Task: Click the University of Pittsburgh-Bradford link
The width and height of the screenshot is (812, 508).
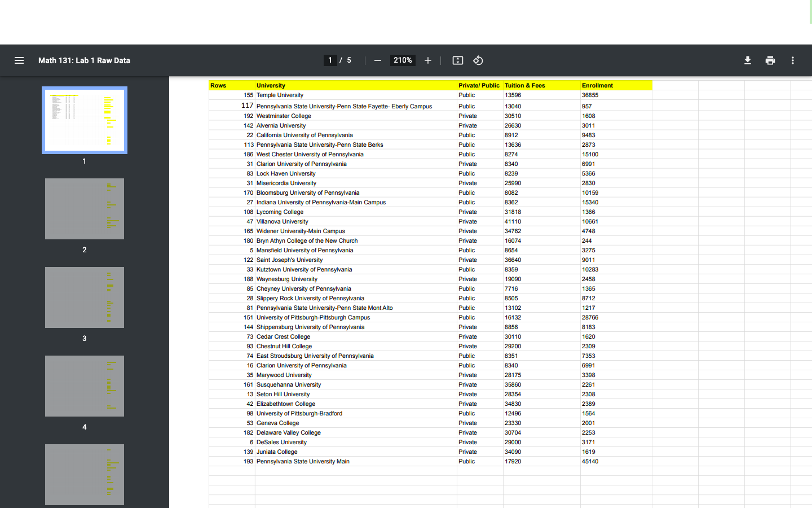Action: pyautogui.click(x=299, y=413)
